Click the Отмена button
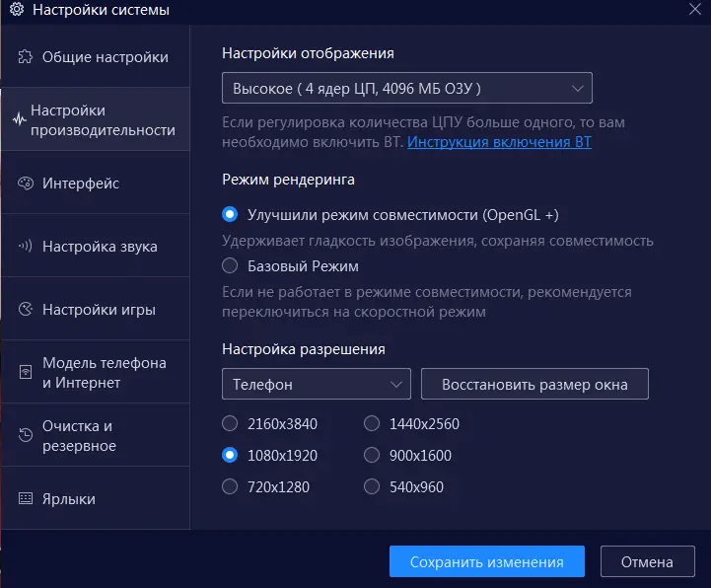711x588 pixels. point(647,561)
